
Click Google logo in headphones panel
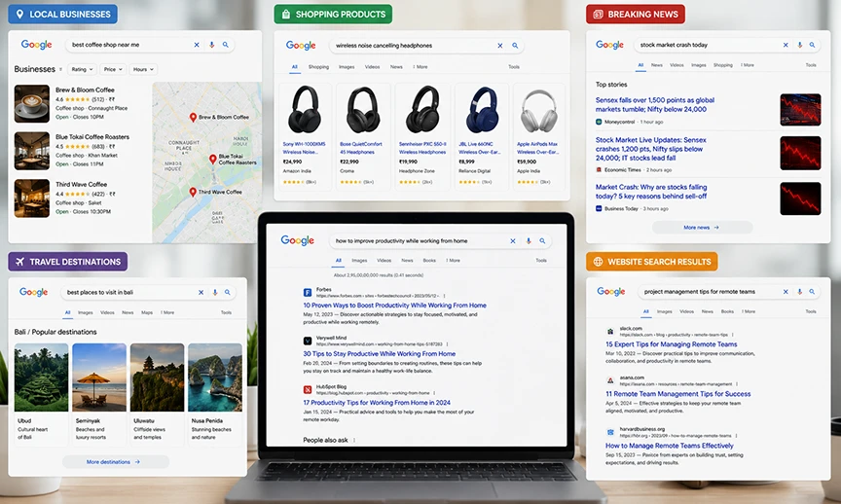pyautogui.click(x=301, y=46)
